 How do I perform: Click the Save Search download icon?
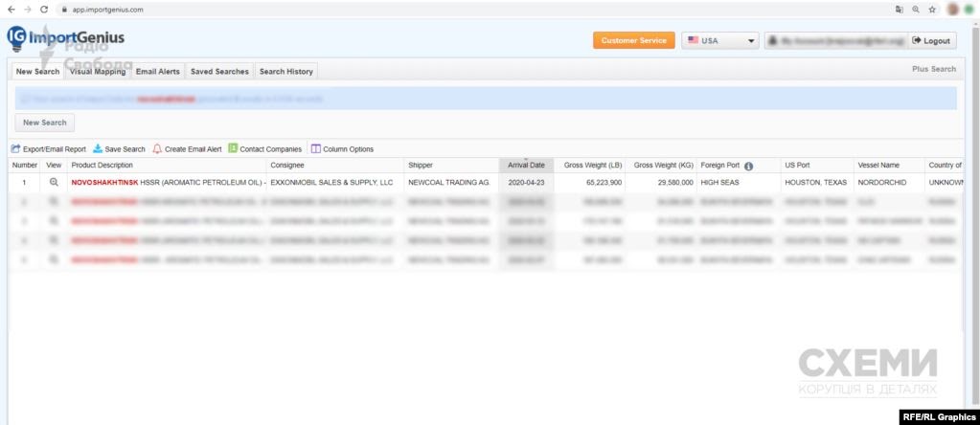click(97, 149)
